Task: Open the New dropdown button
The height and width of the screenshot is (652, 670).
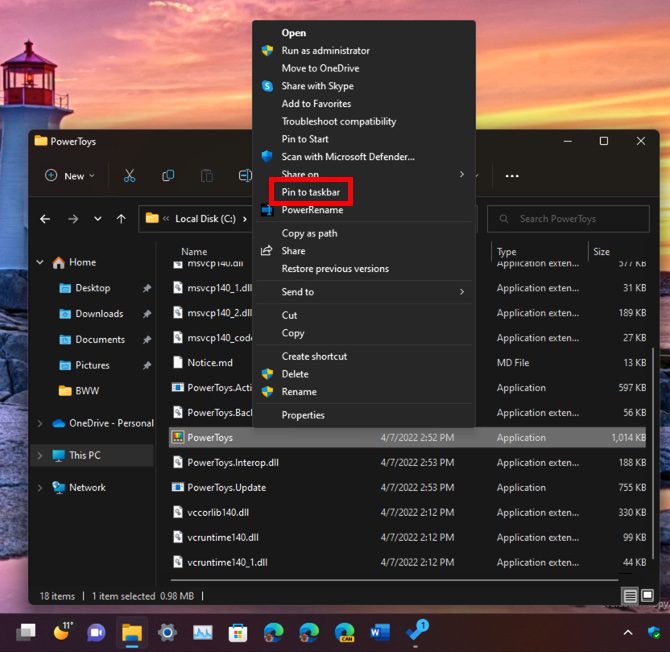Action: pos(70,176)
